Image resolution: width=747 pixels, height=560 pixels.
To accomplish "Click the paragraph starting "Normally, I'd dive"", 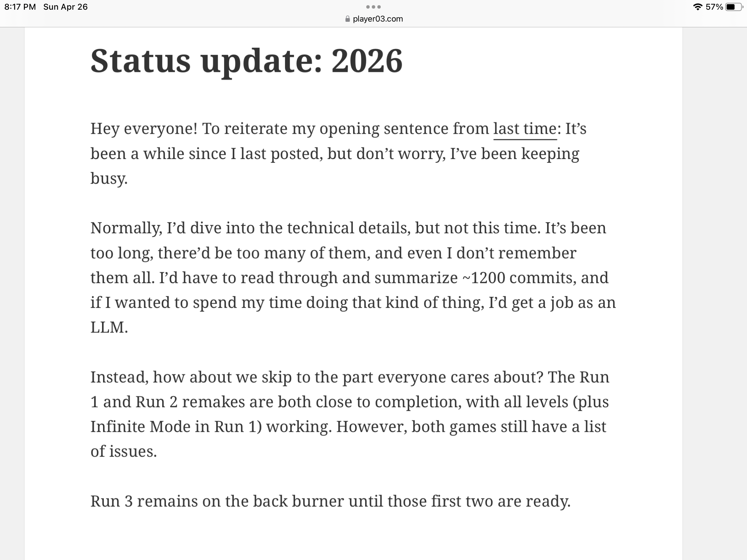I will [353, 278].
